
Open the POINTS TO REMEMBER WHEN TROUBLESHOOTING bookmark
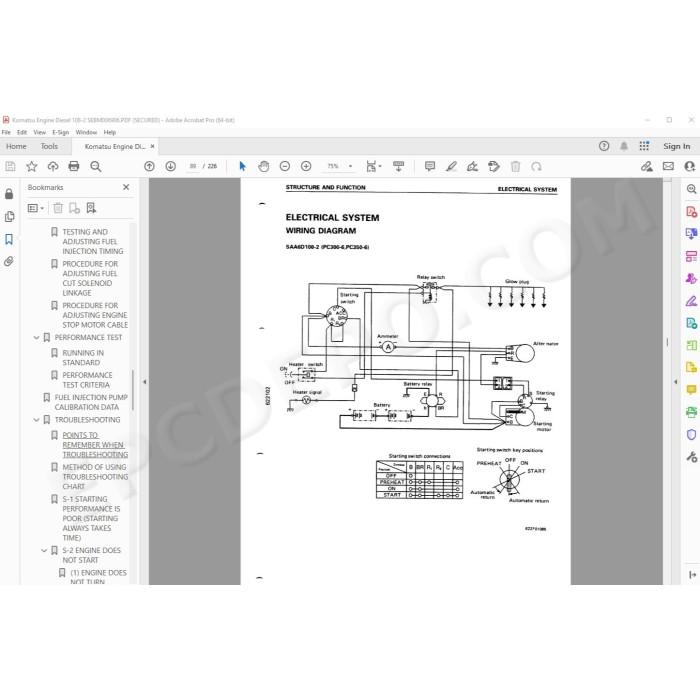[x=95, y=445]
